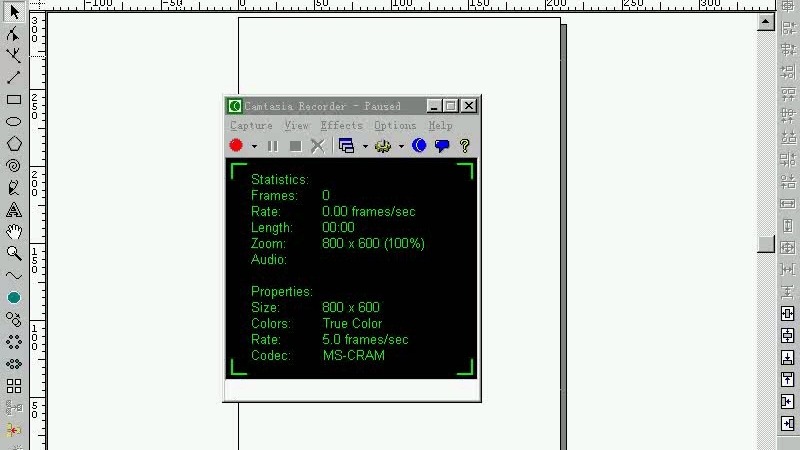Click the 'MS-CRAM' codec value
Screen dimensions: 800x450
pyautogui.click(x=354, y=356)
